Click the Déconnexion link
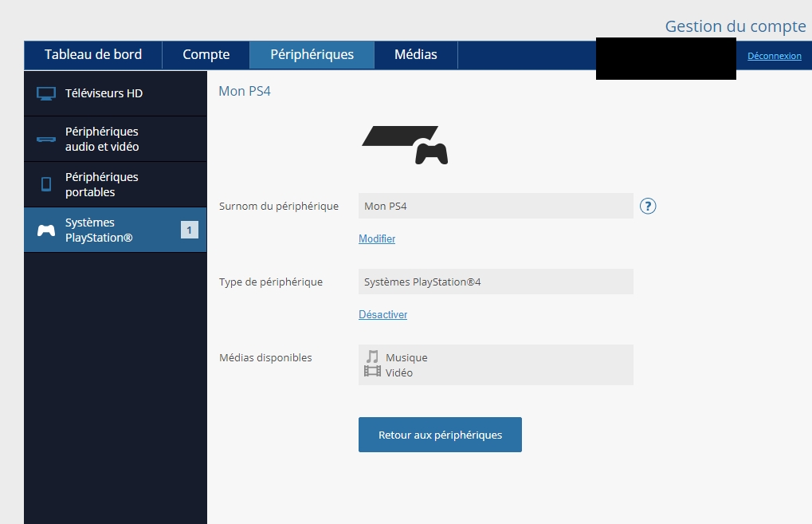Image resolution: width=812 pixels, height=524 pixels. (x=774, y=56)
